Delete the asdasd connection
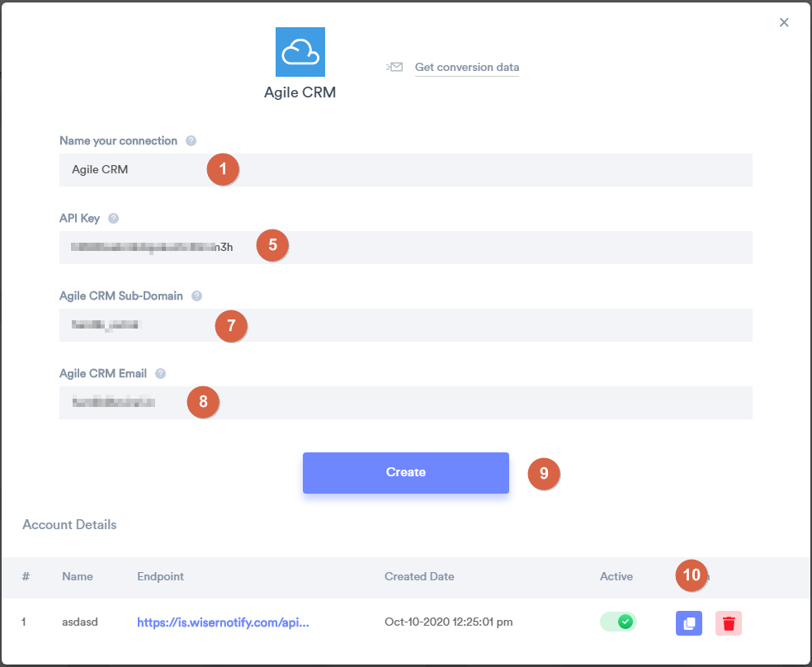The height and width of the screenshot is (667, 812). [729, 623]
